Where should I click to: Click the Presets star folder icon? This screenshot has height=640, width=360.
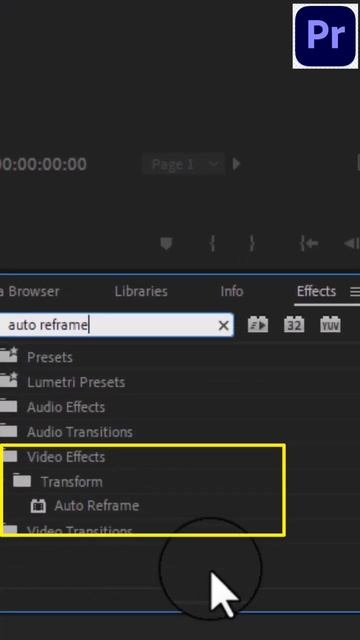[9, 356]
